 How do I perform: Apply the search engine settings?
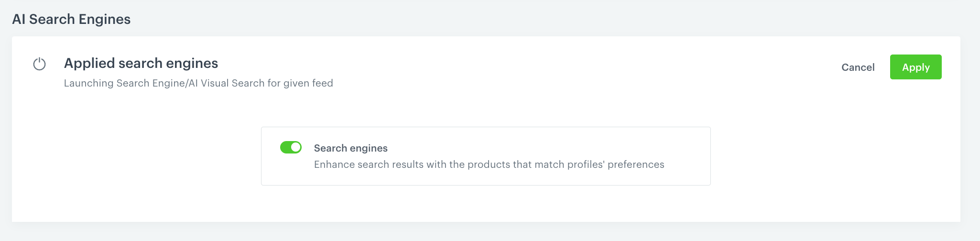point(915,67)
